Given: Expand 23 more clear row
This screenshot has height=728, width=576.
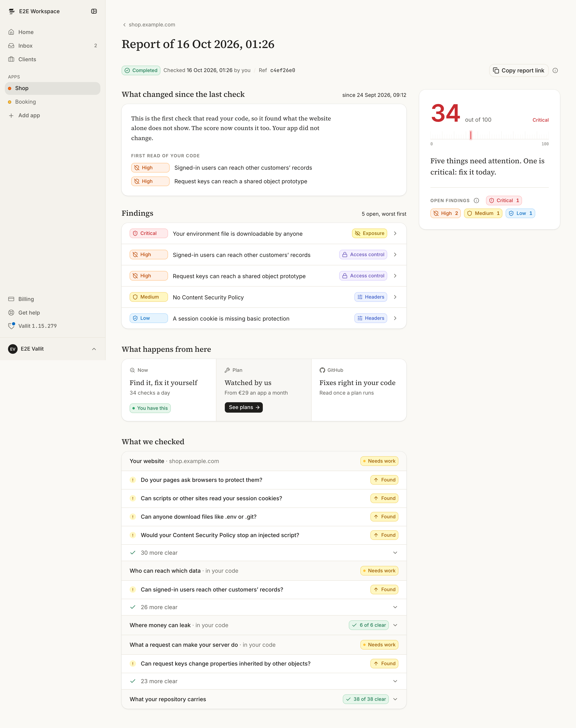Looking at the screenshot, I should tap(264, 681).
